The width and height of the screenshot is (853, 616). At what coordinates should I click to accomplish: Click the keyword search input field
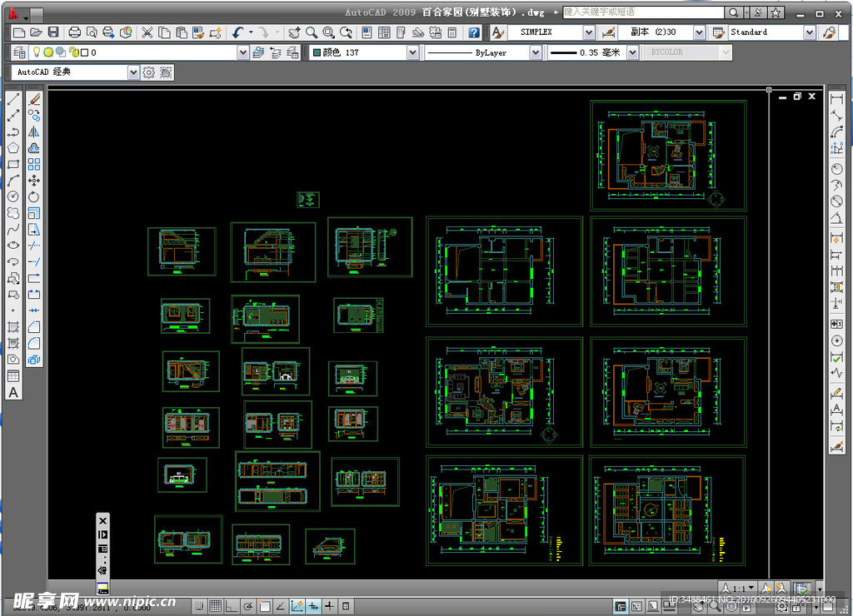click(643, 12)
